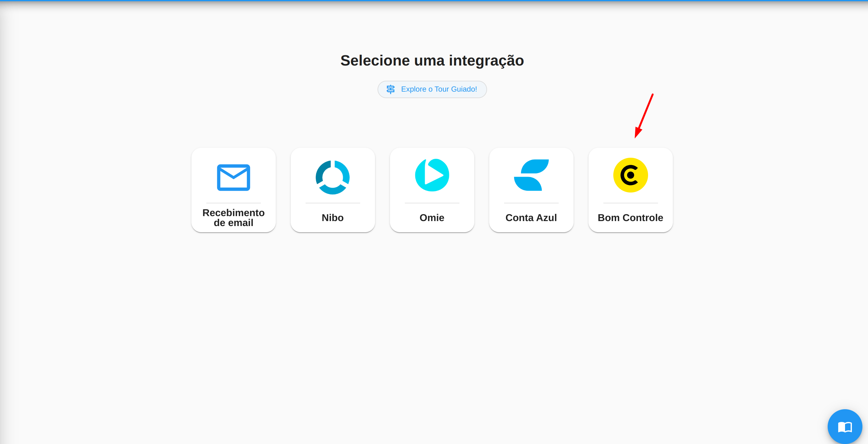Image resolution: width=868 pixels, height=444 pixels.
Task: Choose the Omie integration label
Action: point(432,218)
